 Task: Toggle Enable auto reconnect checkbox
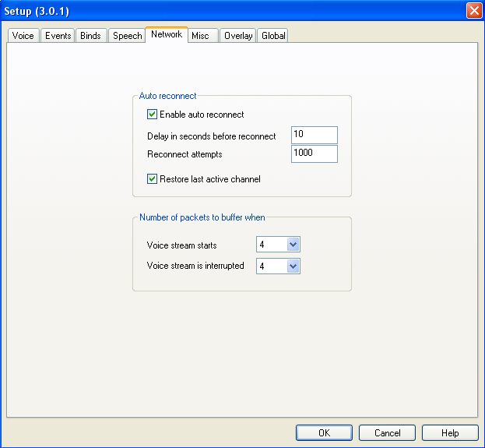(152, 115)
